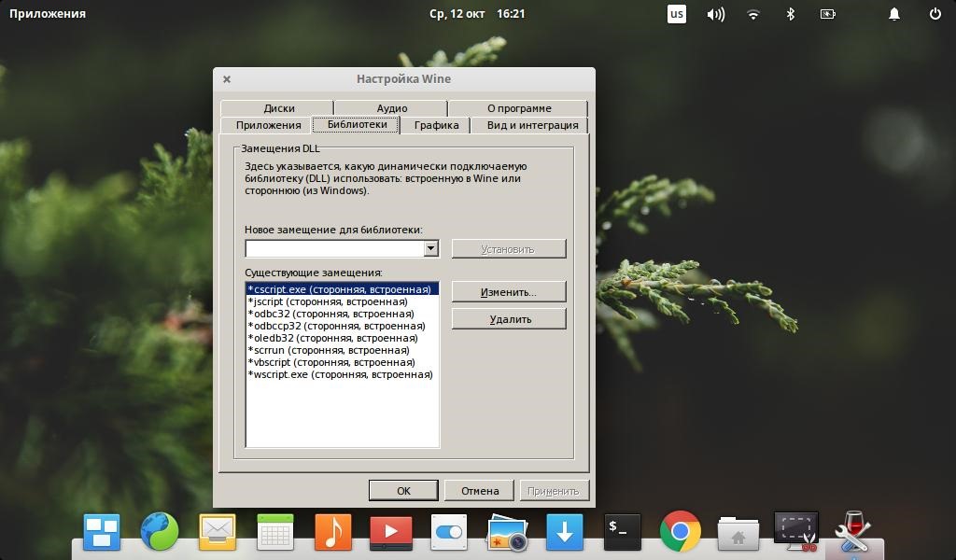Switch to the Приложения tab
Viewport: 956px width, 560px height.
[268, 125]
